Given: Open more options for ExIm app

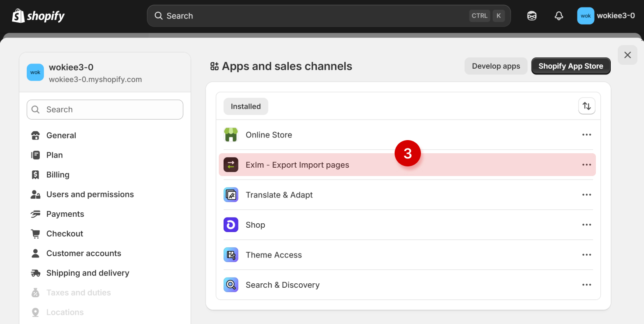Looking at the screenshot, I should 587,165.
